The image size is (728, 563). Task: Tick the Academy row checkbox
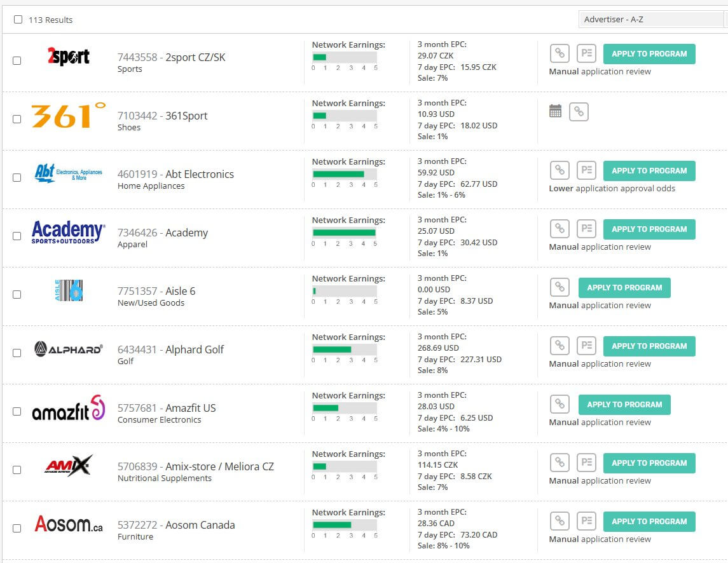click(x=17, y=236)
